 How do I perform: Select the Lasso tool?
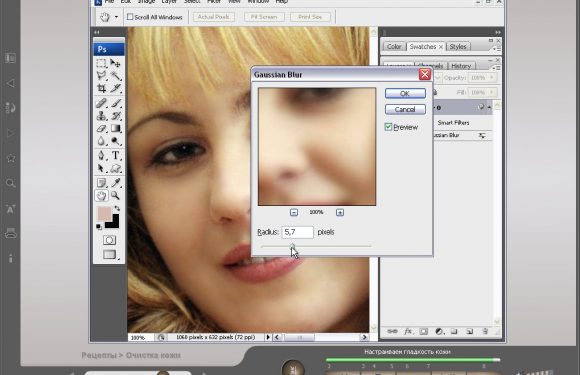point(101,76)
